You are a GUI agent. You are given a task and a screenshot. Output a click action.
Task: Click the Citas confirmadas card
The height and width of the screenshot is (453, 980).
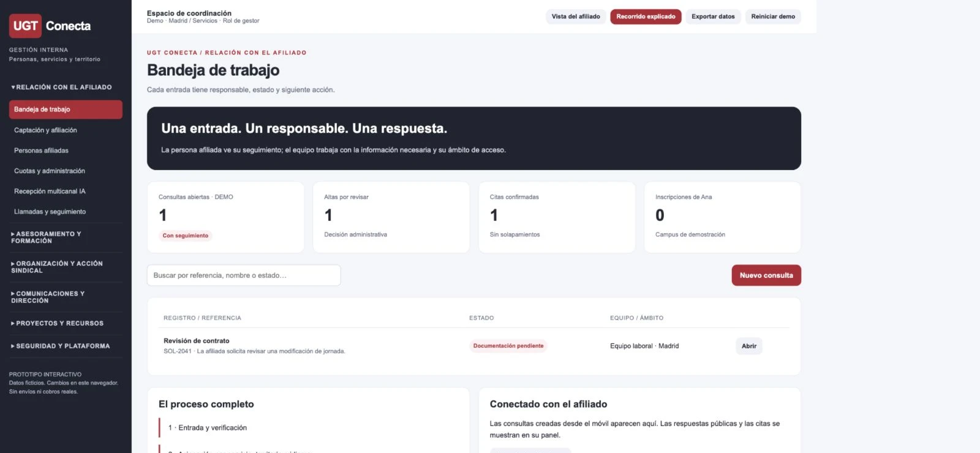click(x=557, y=217)
